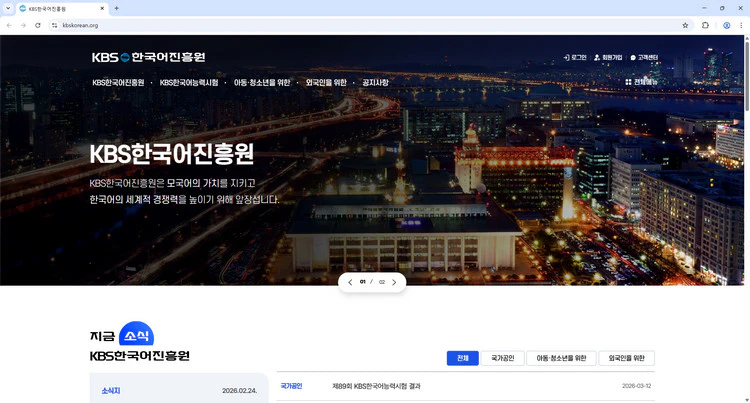750x403 pixels.
Task: Open the 회원가입 link
Action: 608,57
